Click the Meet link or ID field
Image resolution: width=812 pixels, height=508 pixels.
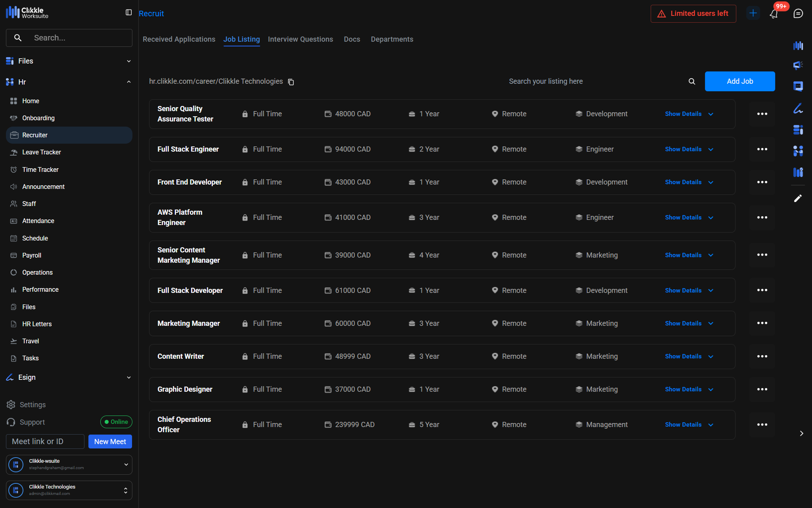[45, 441]
